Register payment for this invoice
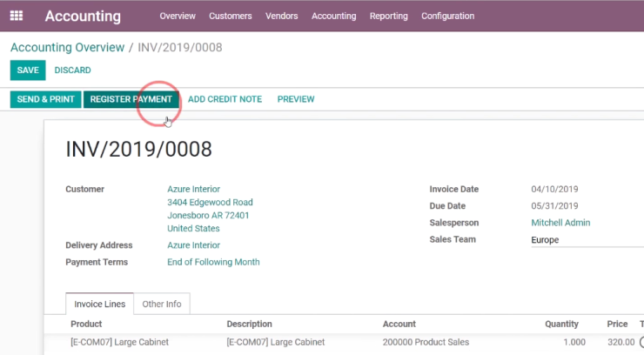This screenshot has height=355, width=644. 131,99
